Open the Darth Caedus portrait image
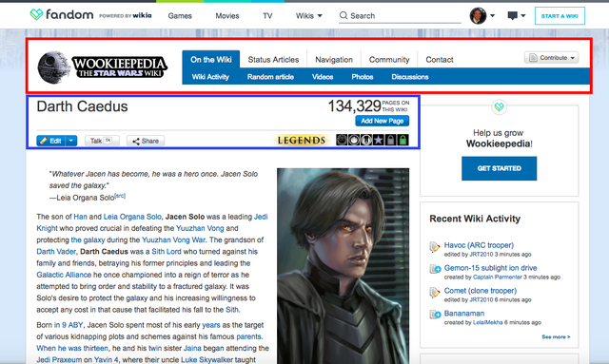The width and height of the screenshot is (609, 364). [x=343, y=266]
